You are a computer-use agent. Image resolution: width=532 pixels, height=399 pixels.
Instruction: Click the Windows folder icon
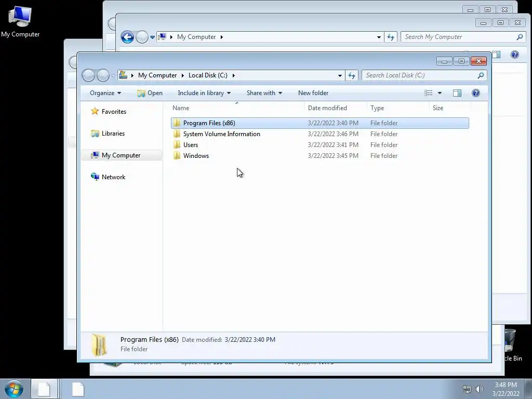pyautogui.click(x=177, y=155)
